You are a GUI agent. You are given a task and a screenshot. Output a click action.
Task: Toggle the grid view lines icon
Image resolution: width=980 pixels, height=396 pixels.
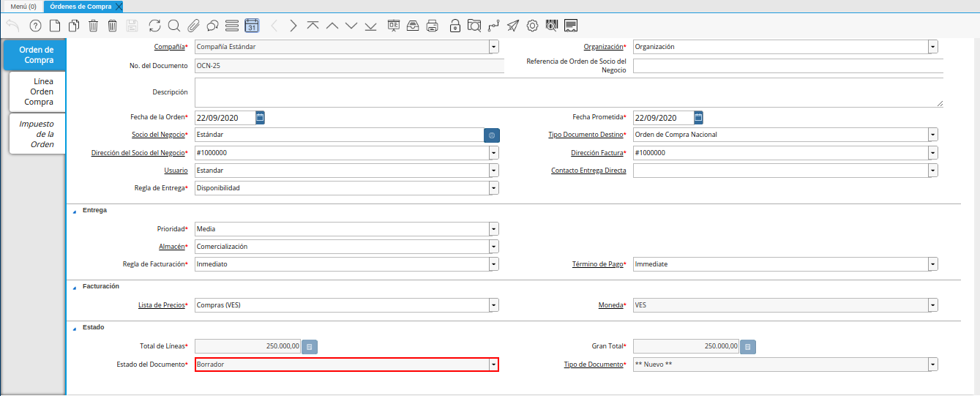click(232, 26)
